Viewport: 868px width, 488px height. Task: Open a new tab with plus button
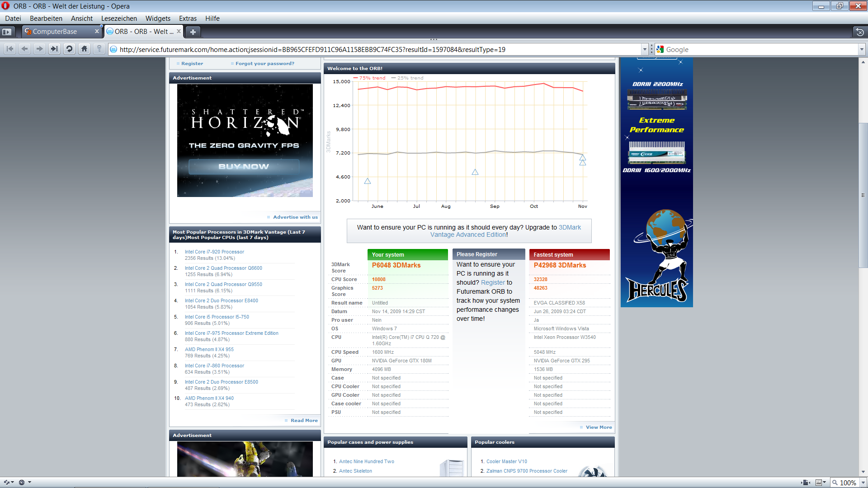(x=193, y=32)
